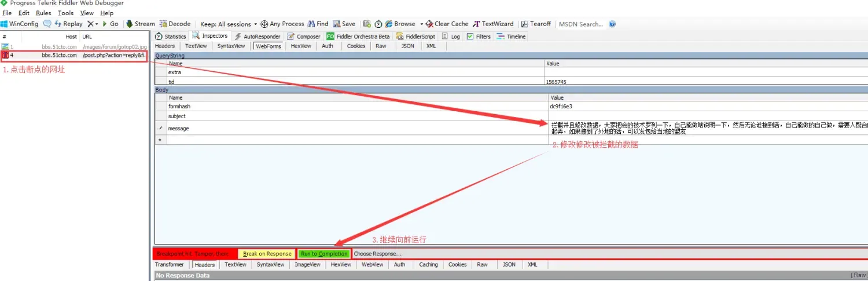This screenshot has height=281, width=868.
Task: Click the Break on Response button
Action: (267, 254)
